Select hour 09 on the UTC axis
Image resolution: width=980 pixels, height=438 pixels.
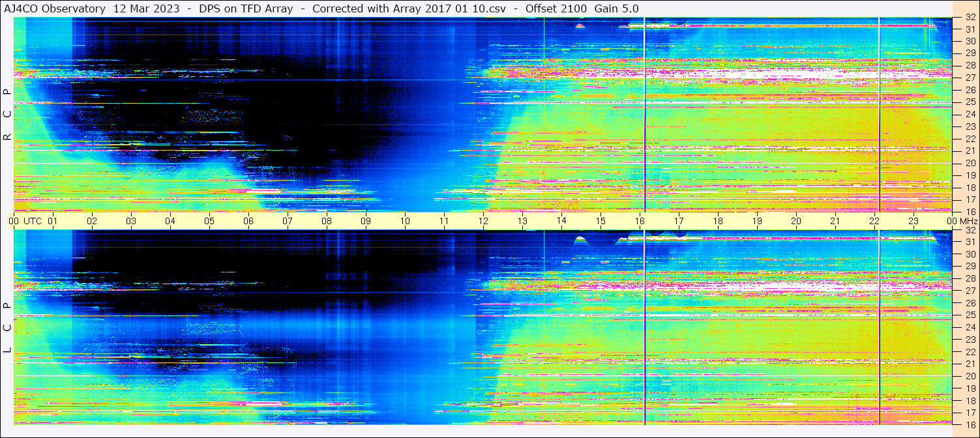click(366, 221)
